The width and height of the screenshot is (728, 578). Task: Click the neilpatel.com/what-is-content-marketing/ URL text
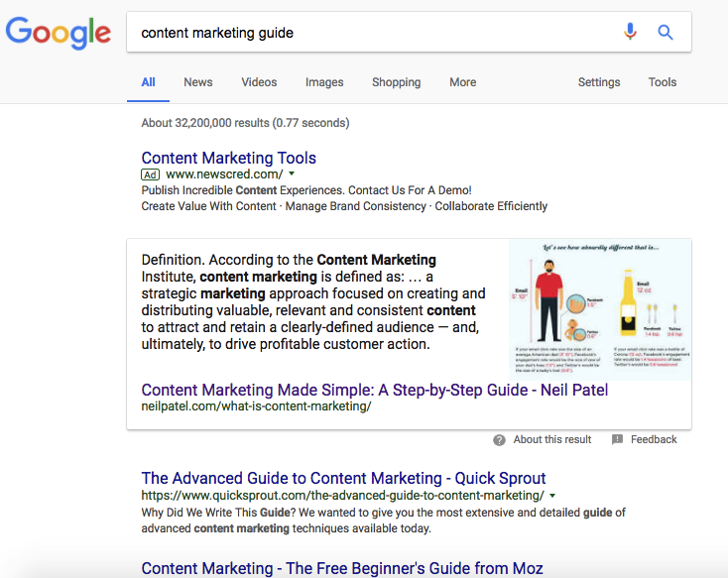coord(256,406)
